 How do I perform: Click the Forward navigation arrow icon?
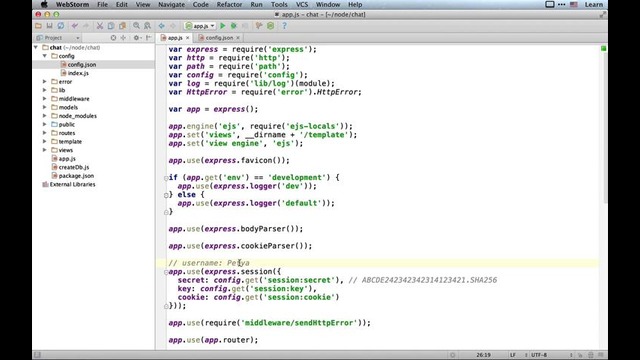click(173, 26)
